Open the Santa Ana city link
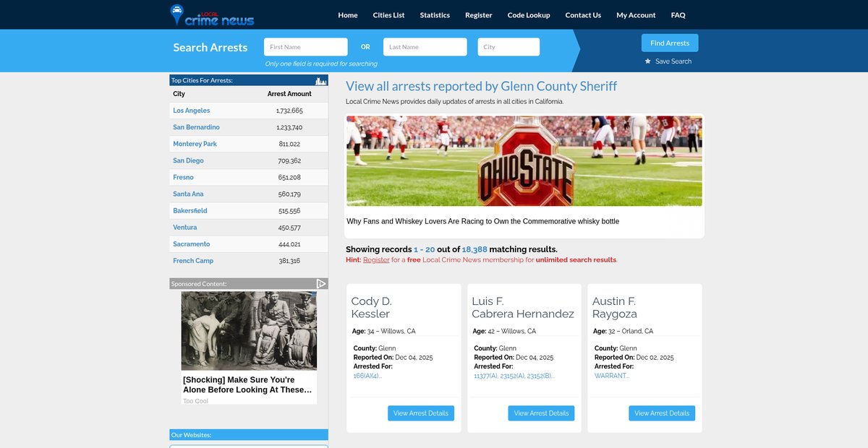 tap(187, 194)
